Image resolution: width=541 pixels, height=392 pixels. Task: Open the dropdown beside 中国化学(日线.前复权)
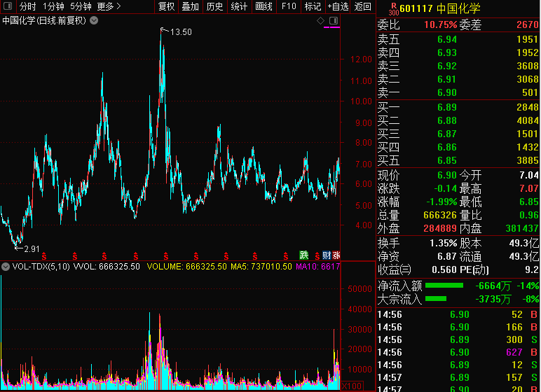pos(94,21)
